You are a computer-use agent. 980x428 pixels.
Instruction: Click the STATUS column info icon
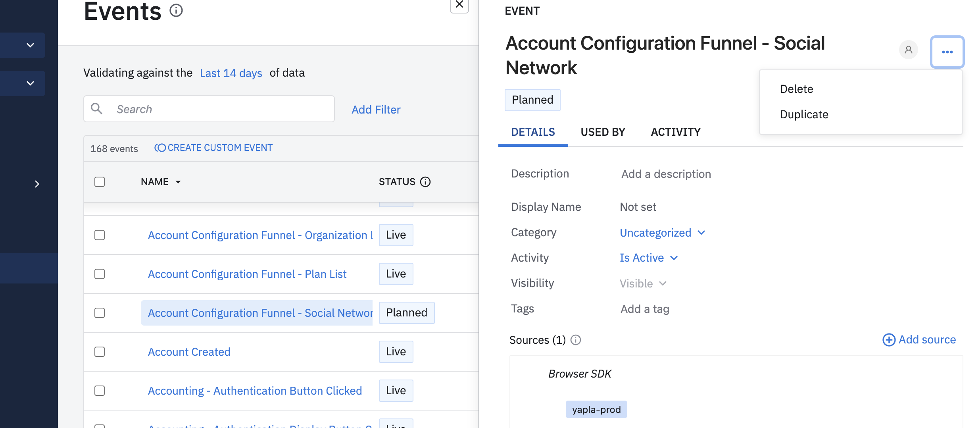coord(425,182)
